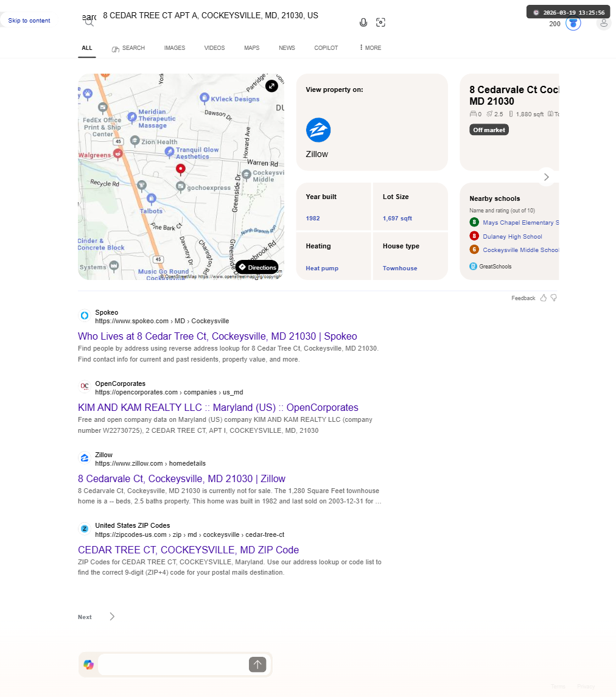Switch to the MAPS tab
The image size is (616, 697).
click(x=251, y=47)
